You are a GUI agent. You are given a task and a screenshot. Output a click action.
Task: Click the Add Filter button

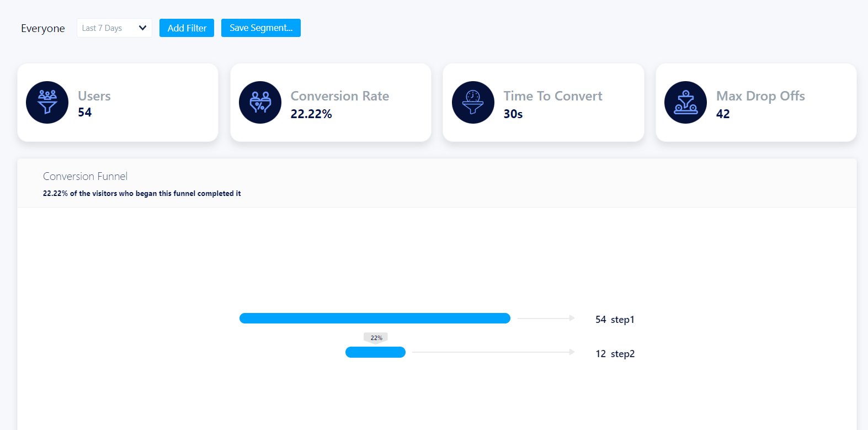pyautogui.click(x=187, y=28)
